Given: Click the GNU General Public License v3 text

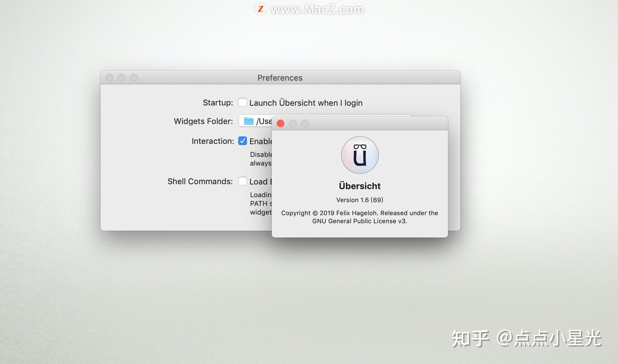Looking at the screenshot, I should click(x=360, y=221).
